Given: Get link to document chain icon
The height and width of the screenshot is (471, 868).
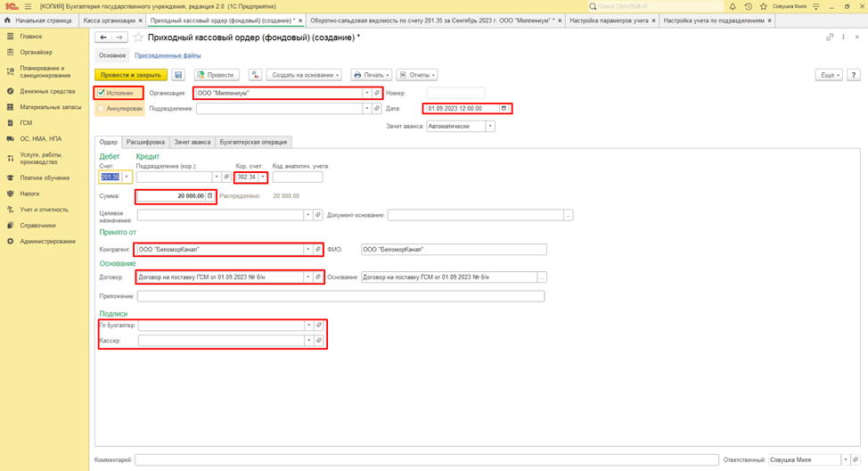Looking at the screenshot, I should 830,37.
